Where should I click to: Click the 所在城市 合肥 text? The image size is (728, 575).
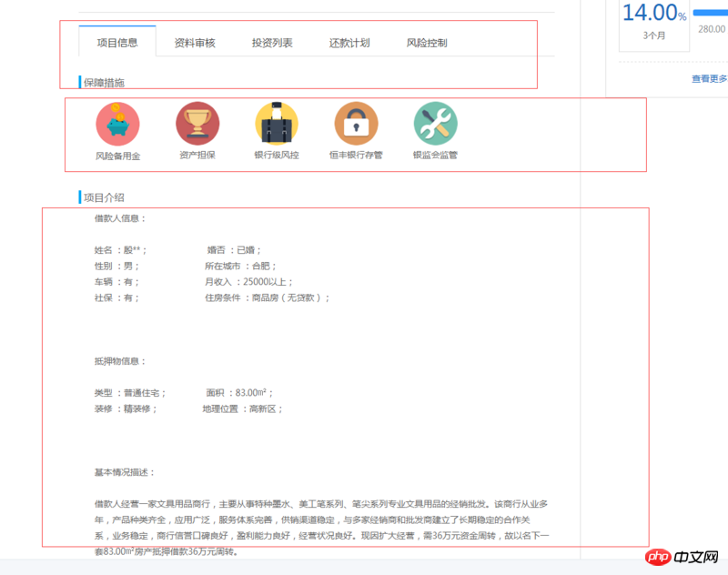click(x=240, y=266)
